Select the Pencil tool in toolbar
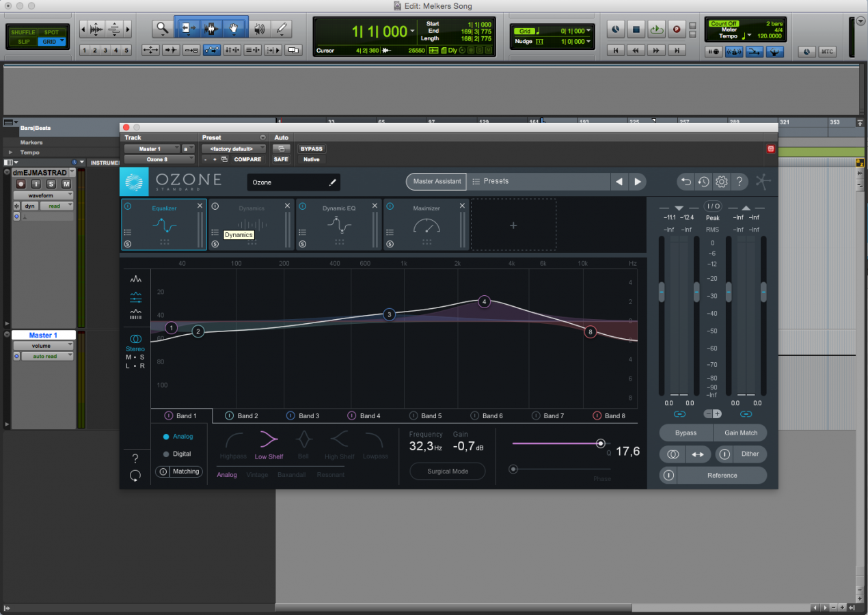 pos(281,29)
